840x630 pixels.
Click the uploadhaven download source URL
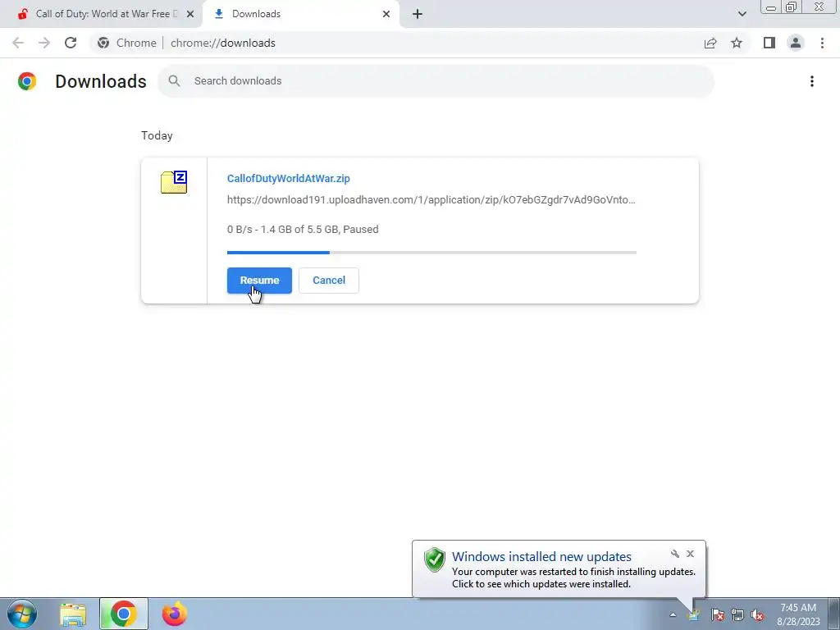pos(431,200)
